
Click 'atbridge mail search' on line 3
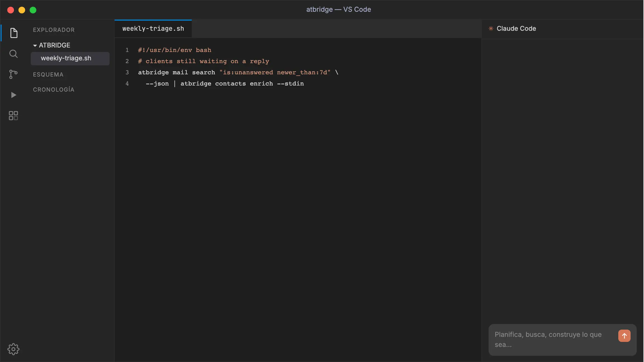click(x=176, y=72)
